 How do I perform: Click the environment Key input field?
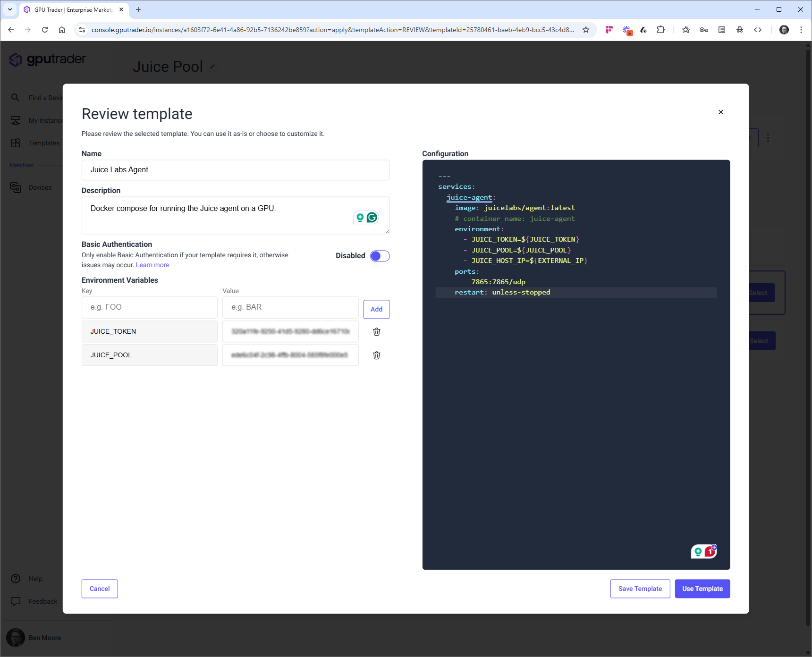pyautogui.click(x=150, y=307)
